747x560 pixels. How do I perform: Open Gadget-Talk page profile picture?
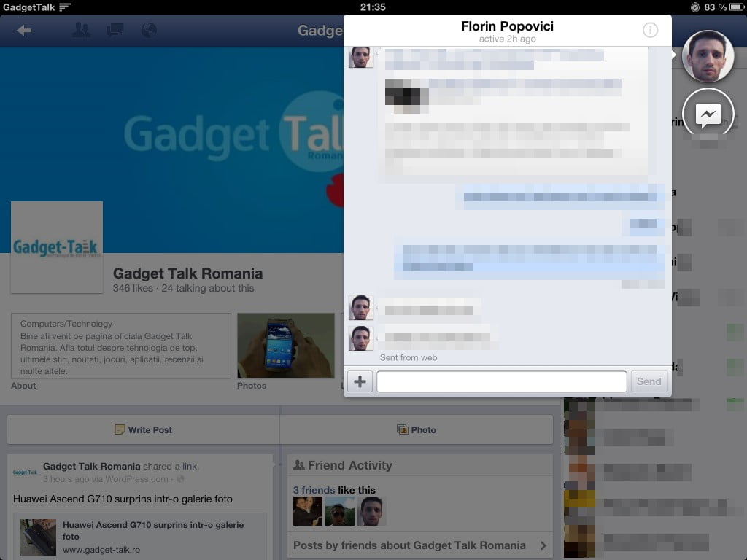click(57, 247)
